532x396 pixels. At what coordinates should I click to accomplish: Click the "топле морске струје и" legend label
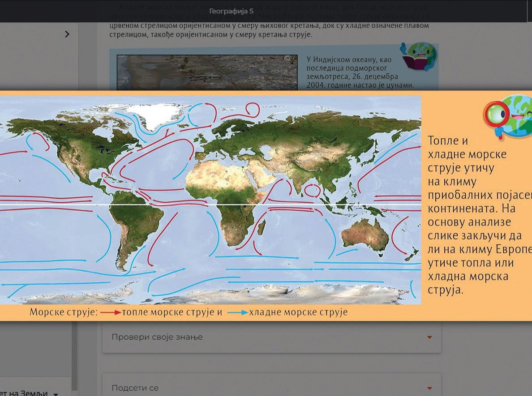[172, 312]
